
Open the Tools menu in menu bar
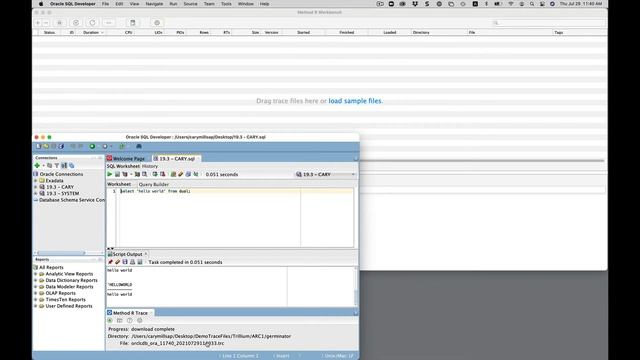[226, 4]
